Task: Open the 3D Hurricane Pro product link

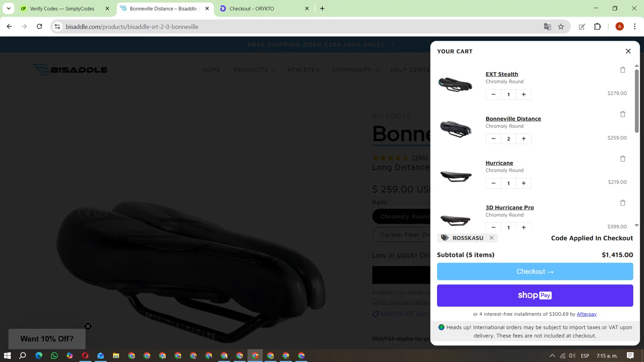Action: click(510, 208)
